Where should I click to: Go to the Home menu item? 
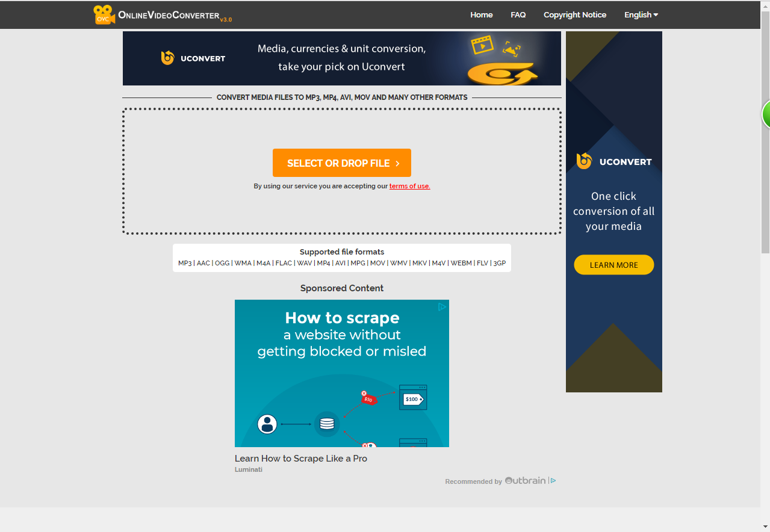(x=482, y=14)
